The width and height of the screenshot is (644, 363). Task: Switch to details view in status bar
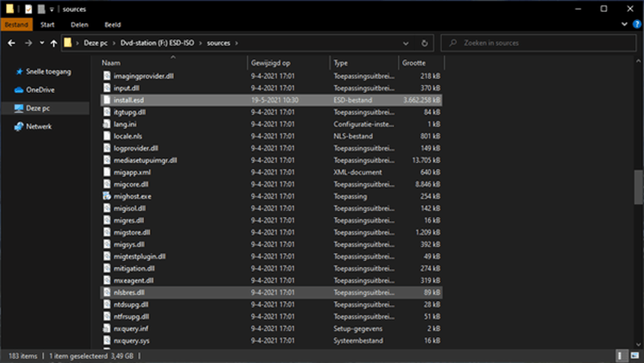[x=621, y=356]
